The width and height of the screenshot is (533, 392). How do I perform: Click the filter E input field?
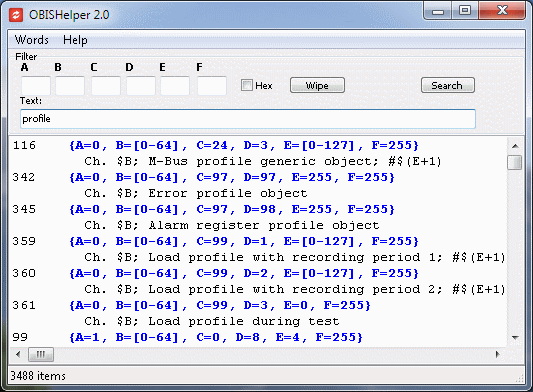point(175,86)
